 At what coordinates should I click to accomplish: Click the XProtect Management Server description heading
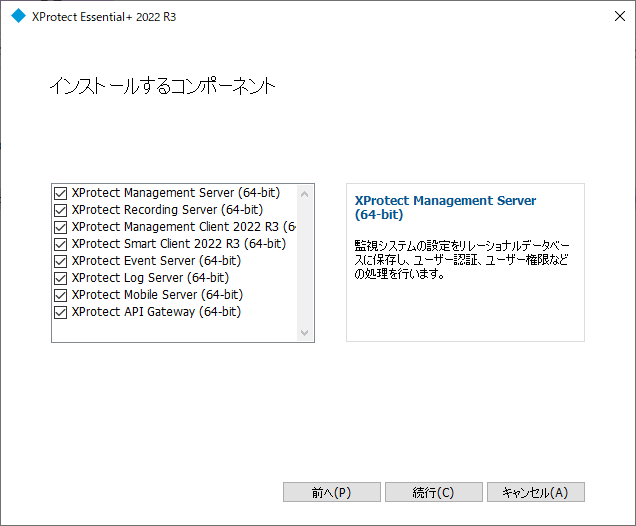click(x=445, y=207)
